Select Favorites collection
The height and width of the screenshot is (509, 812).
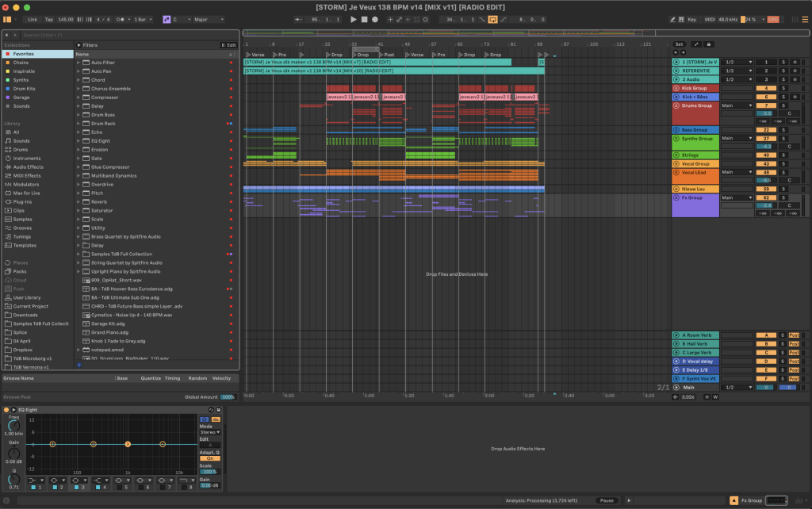pyautogui.click(x=23, y=54)
